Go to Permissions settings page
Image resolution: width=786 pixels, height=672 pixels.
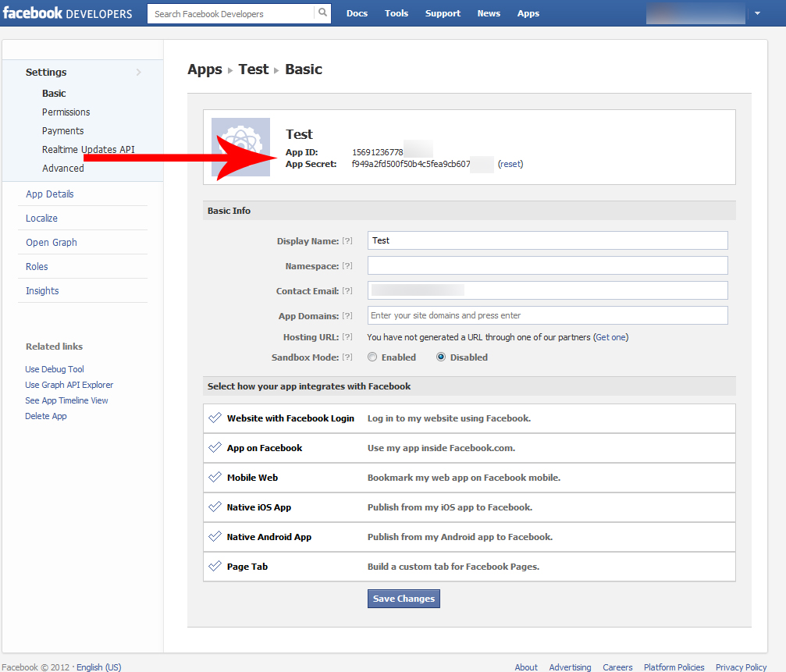66,112
